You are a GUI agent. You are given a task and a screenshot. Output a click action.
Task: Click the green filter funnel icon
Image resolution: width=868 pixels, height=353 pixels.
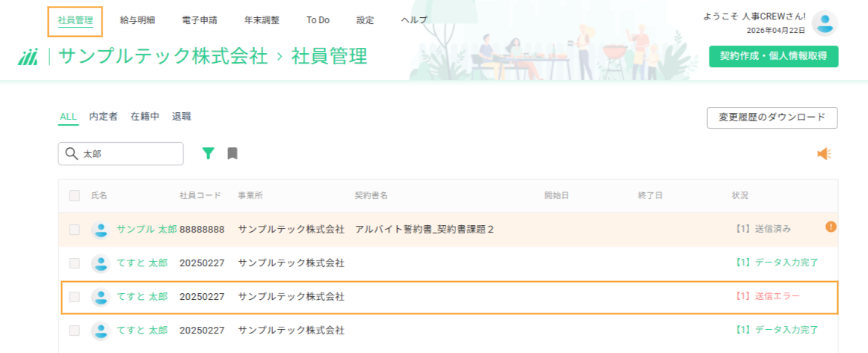pos(208,153)
